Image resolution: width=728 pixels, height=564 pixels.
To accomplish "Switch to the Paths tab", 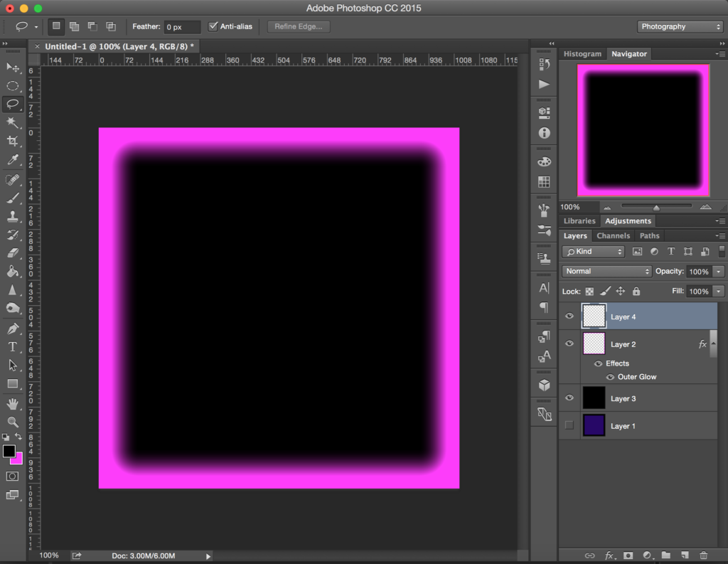I will coord(649,236).
